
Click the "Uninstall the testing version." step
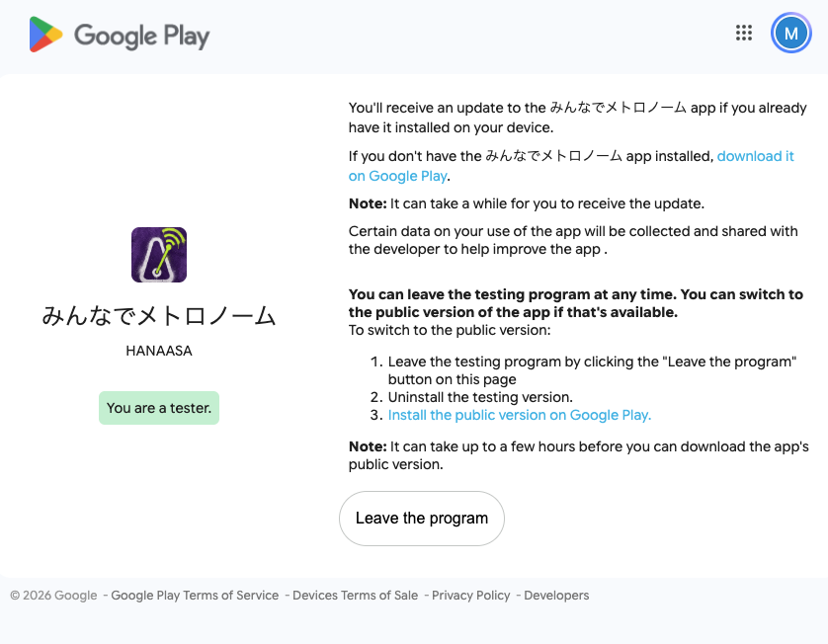480,397
